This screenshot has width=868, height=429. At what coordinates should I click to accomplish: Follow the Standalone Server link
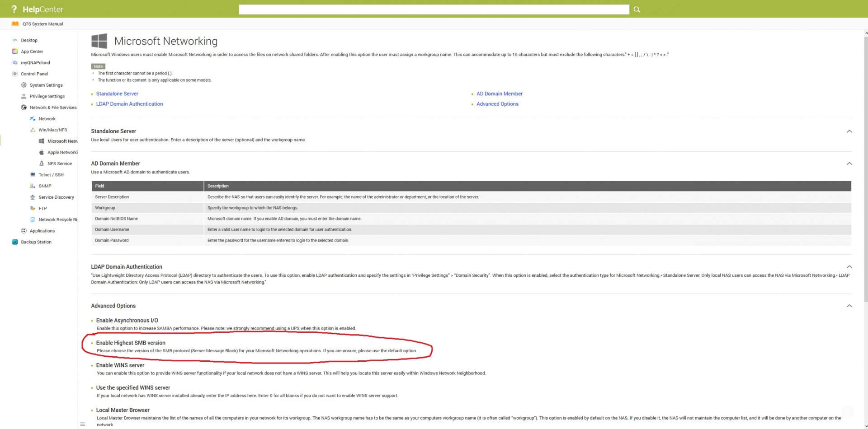117,94
